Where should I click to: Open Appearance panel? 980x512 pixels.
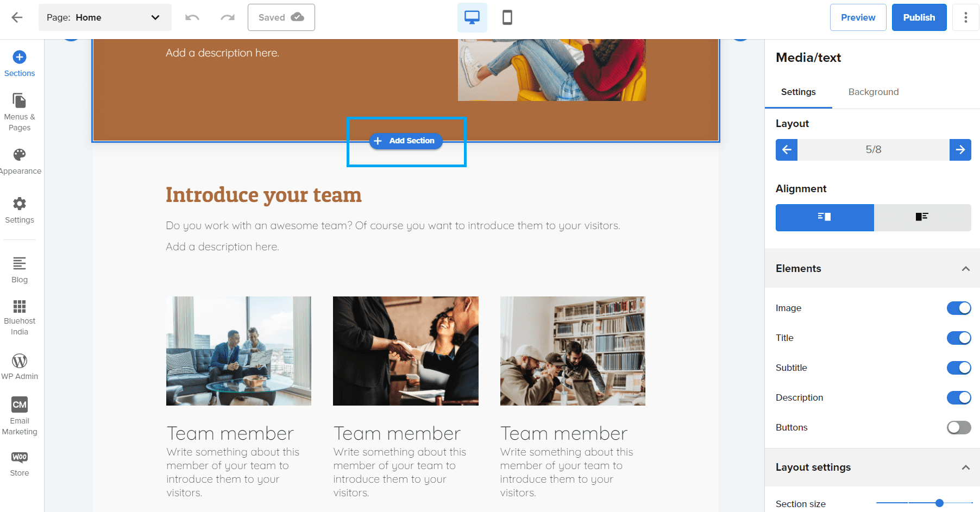coord(20,162)
